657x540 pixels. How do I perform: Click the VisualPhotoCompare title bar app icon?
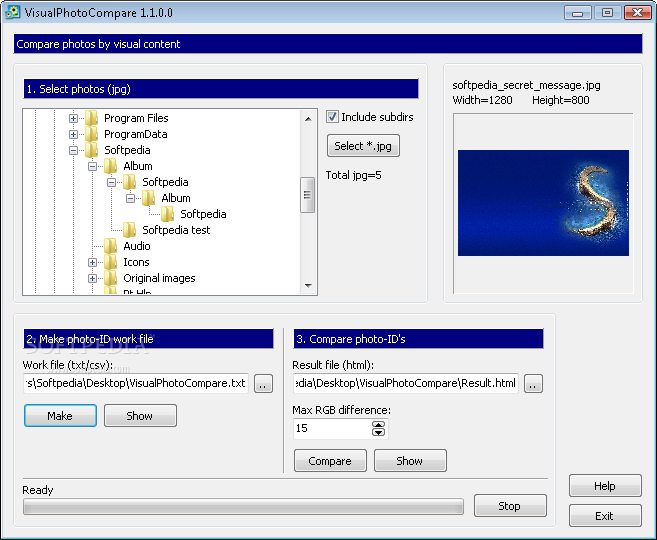13,12
